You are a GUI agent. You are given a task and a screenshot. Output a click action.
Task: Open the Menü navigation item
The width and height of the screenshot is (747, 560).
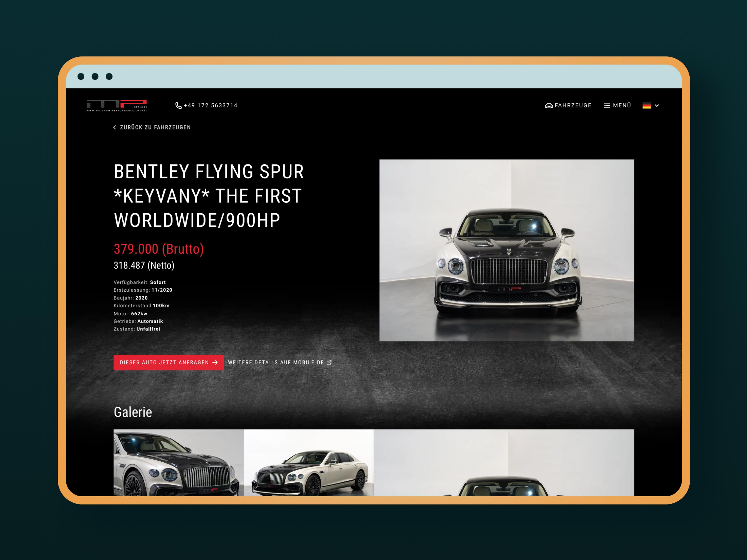pos(622,105)
